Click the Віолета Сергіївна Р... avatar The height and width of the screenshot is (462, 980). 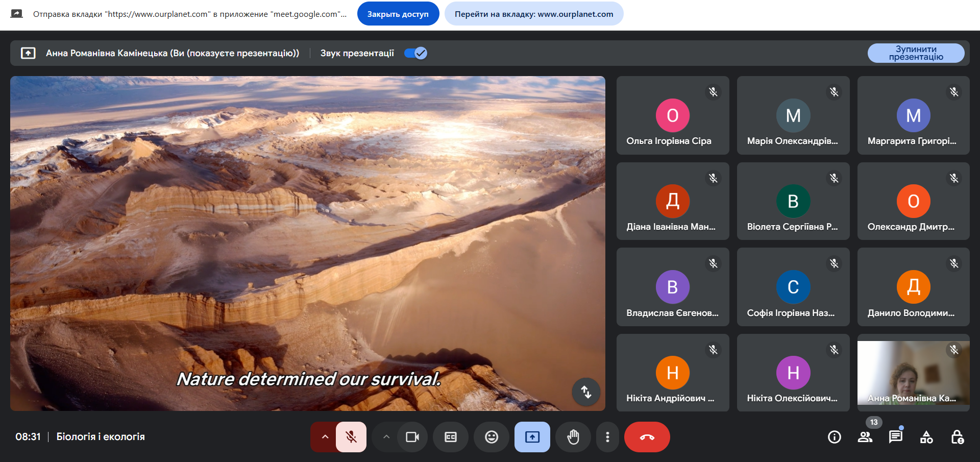pyautogui.click(x=793, y=201)
